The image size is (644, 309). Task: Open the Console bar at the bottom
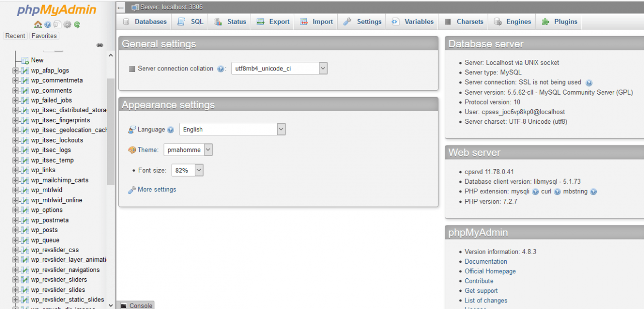click(x=136, y=305)
